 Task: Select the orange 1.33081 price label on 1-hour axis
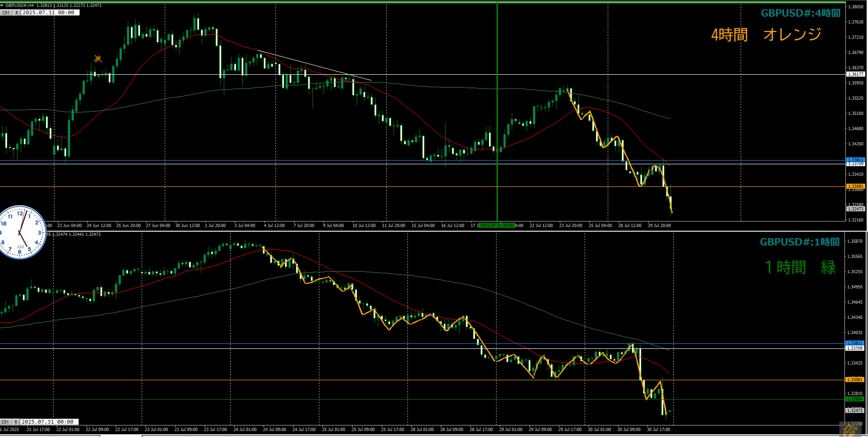point(854,380)
